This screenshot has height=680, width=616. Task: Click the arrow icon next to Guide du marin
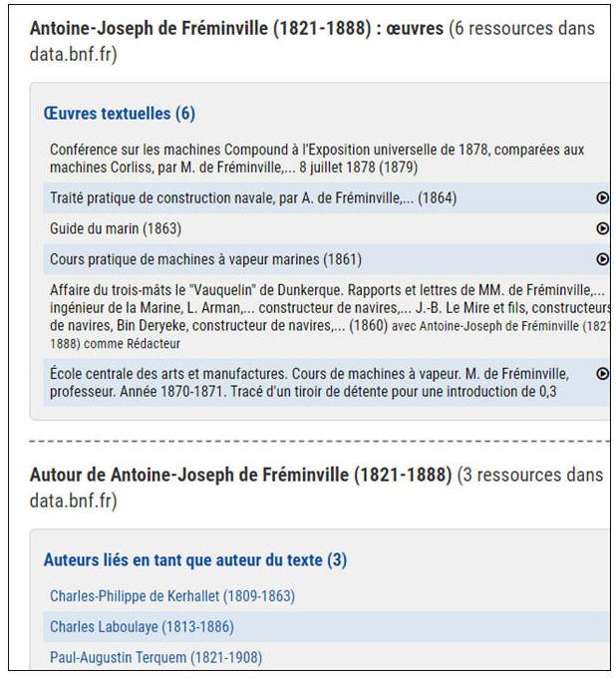click(x=602, y=228)
